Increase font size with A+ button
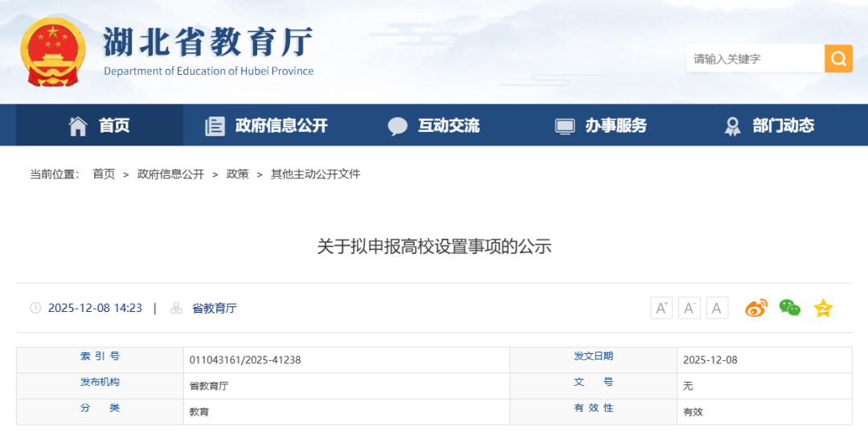The width and height of the screenshot is (868, 439). [x=661, y=308]
